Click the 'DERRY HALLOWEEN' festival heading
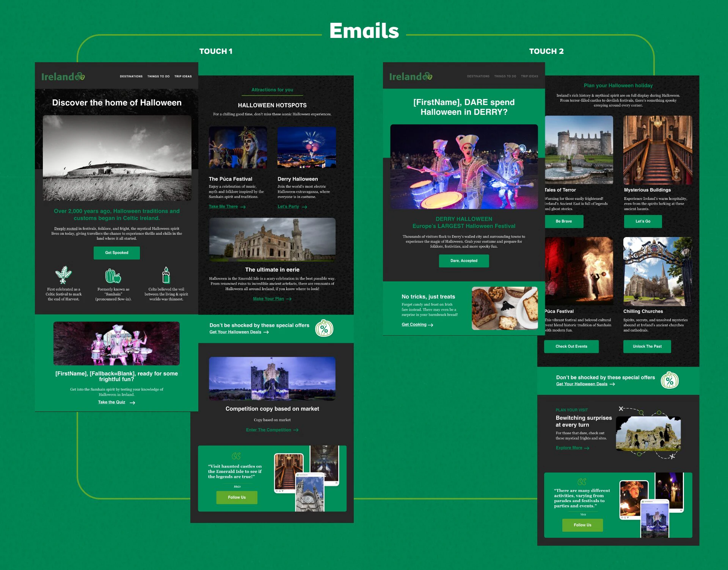728x570 pixels. [x=464, y=219]
